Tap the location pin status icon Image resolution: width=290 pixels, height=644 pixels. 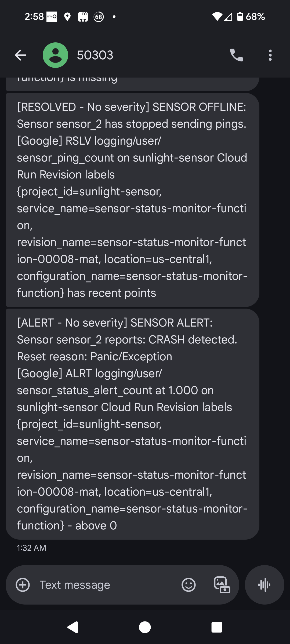[x=67, y=17]
